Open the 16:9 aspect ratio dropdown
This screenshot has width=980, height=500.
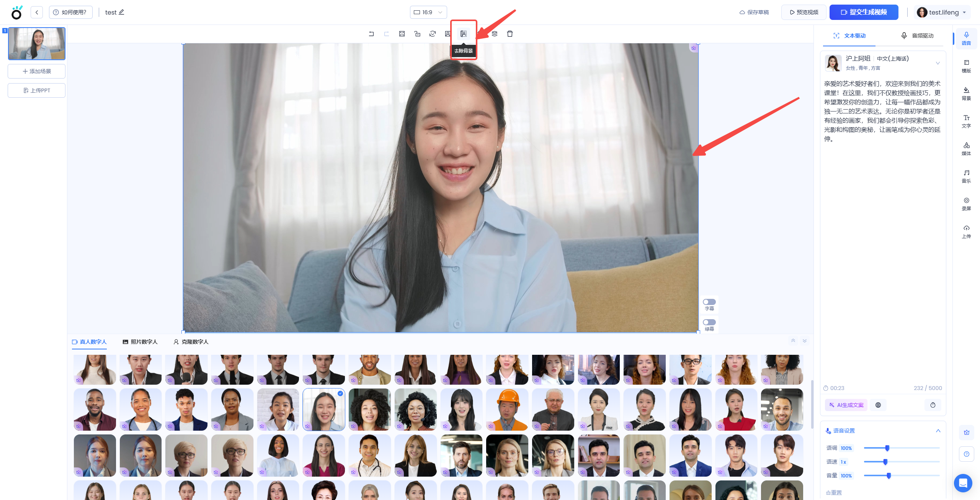(428, 12)
